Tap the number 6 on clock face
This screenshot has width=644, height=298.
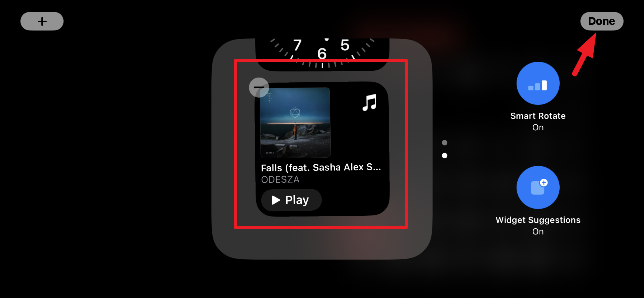click(x=322, y=54)
